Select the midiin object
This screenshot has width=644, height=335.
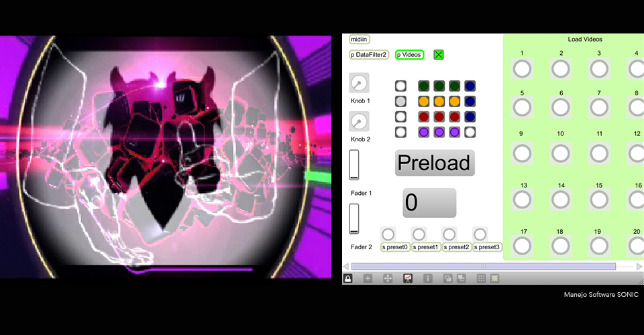pos(359,40)
